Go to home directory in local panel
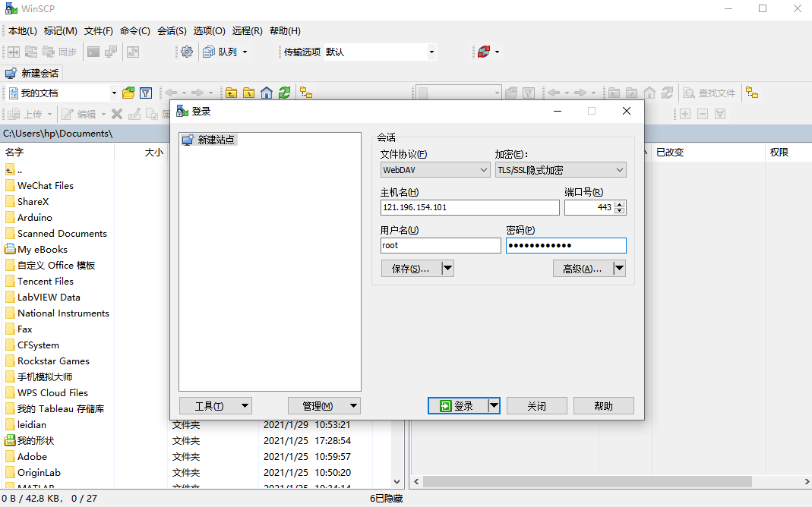Viewport: 812px width, 507px height. click(266, 93)
